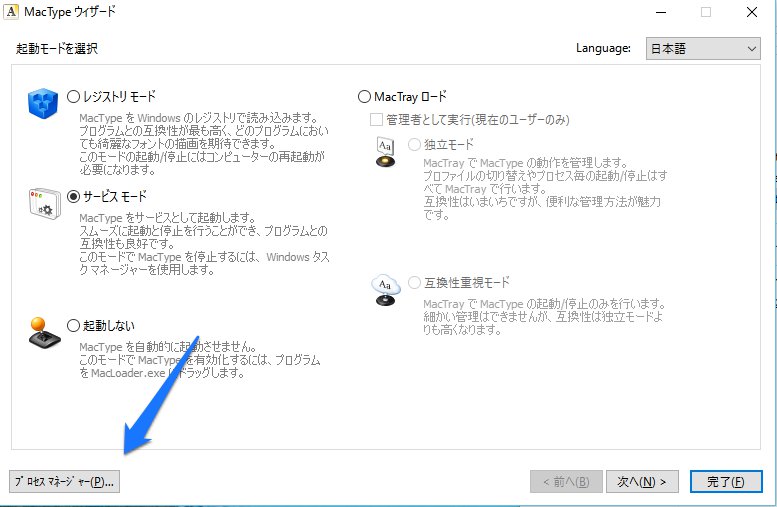Click the MacType ウィザード title text
The width and height of the screenshot is (777, 507).
pos(70,12)
